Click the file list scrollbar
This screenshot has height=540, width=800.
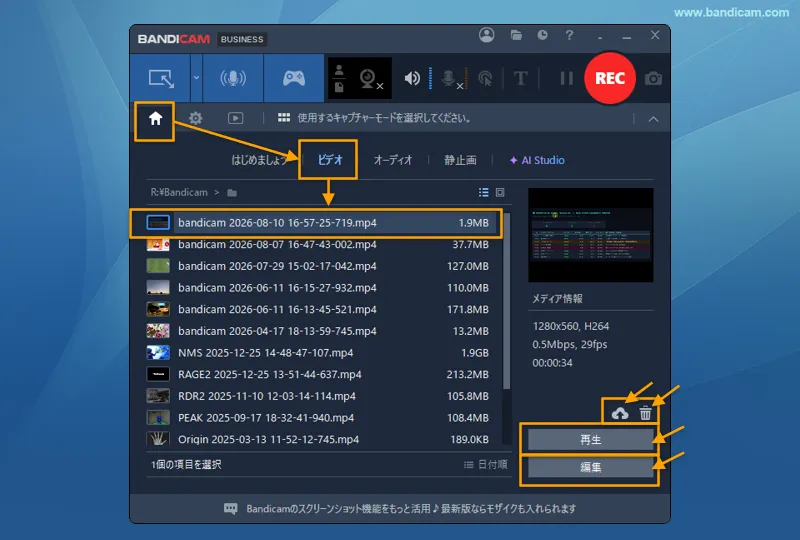point(506,301)
